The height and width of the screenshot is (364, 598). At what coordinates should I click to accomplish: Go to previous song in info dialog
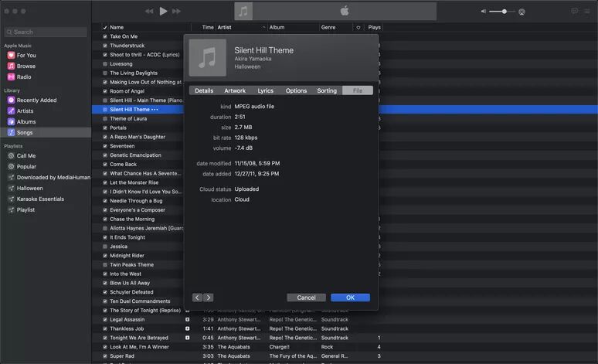point(197,298)
